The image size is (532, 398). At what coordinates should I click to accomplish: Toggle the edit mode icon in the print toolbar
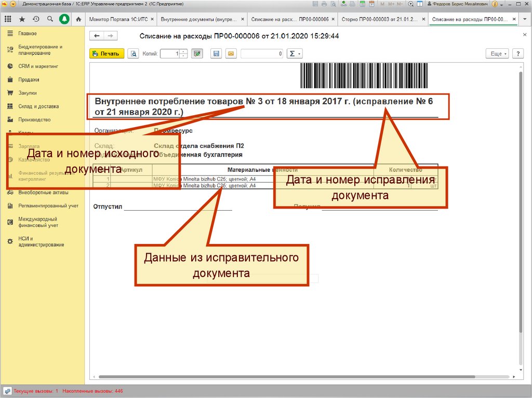[x=197, y=53]
